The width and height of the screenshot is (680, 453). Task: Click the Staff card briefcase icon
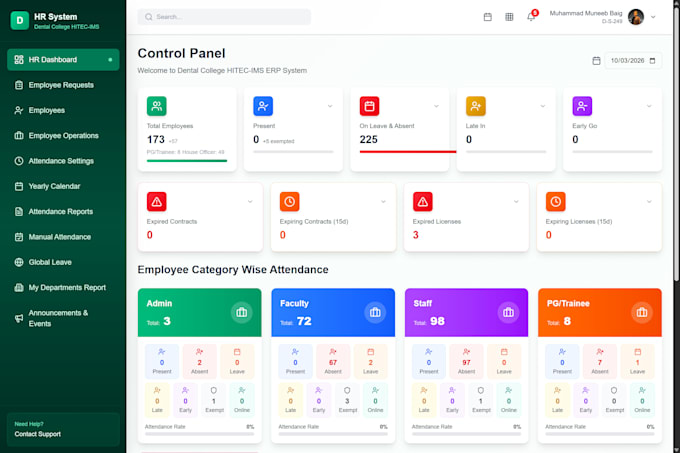point(508,312)
